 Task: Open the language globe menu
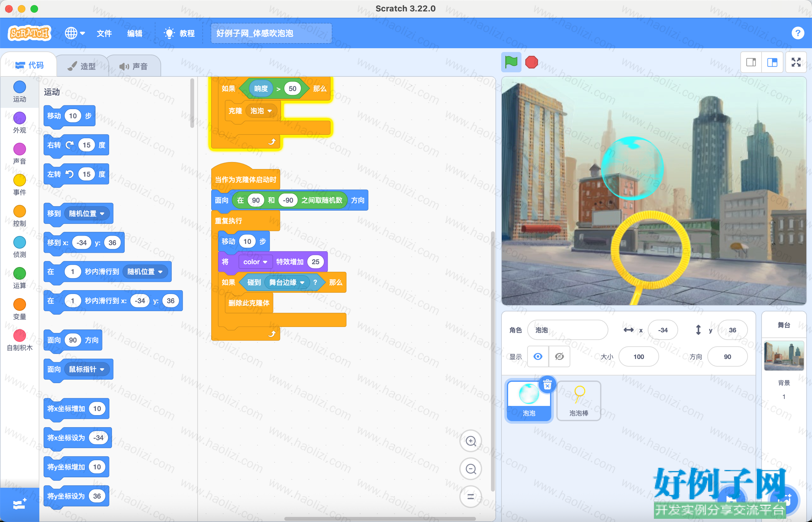pyautogui.click(x=75, y=33)
